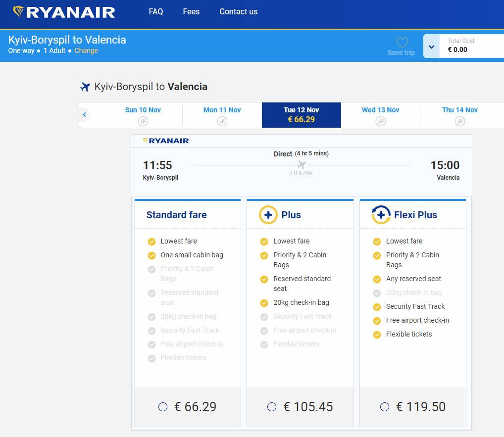The height and width of the screenshot is (437, 504).
Task: Open the Fees page in header
Action: (x=191, y=12)
